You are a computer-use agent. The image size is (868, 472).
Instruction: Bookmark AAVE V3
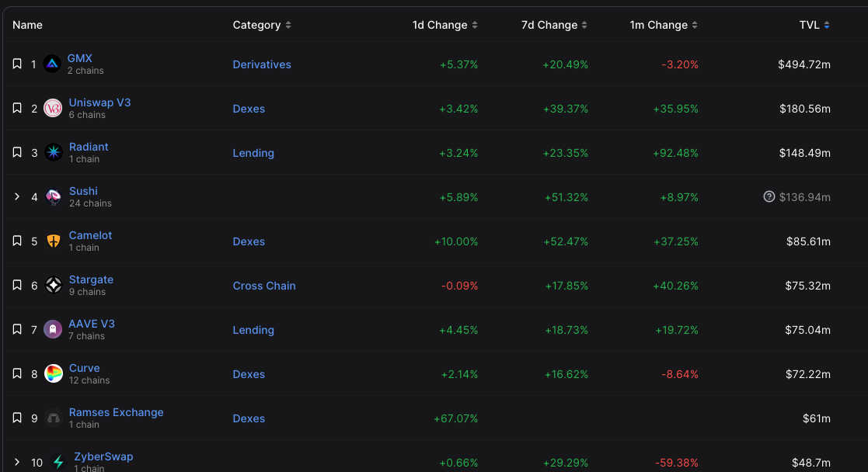tap(17, 329)
